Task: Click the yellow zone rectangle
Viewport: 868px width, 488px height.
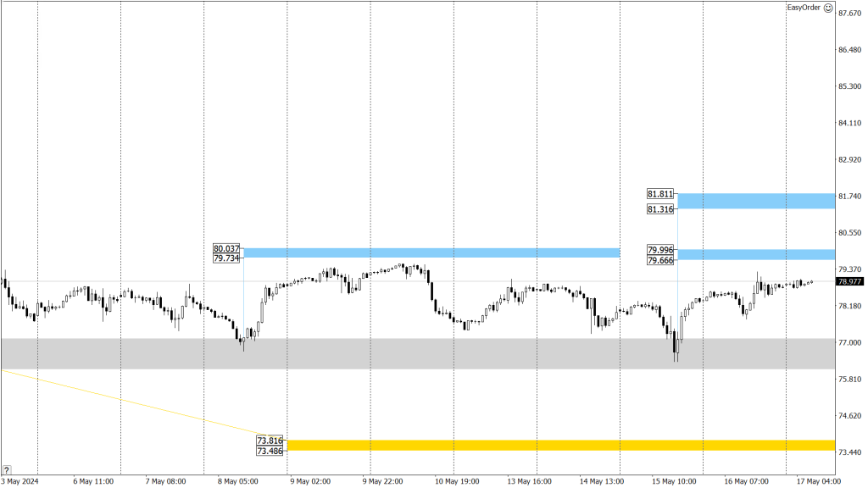Action: click(561, 446)
